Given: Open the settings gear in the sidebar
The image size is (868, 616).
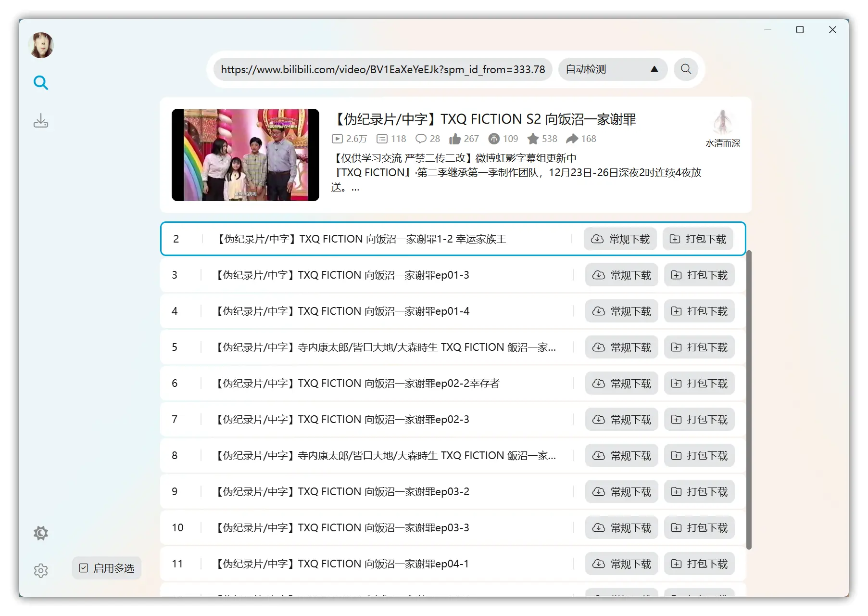Looking at the screenshot, I should (41, 571).
